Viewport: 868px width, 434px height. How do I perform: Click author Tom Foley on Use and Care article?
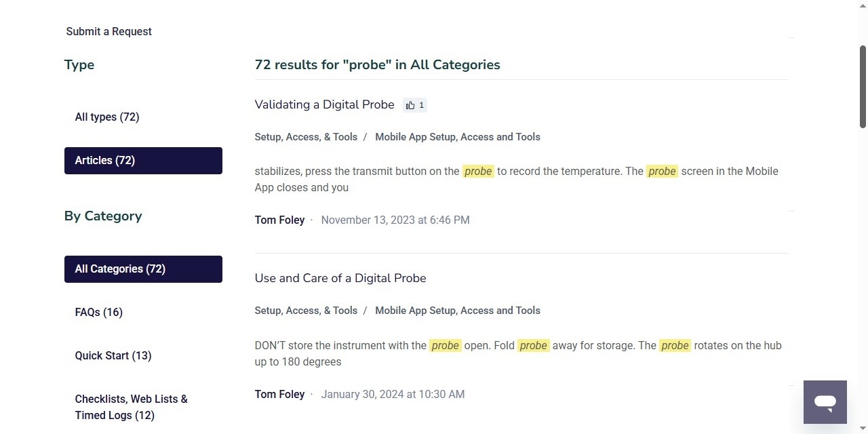[279, 394]
